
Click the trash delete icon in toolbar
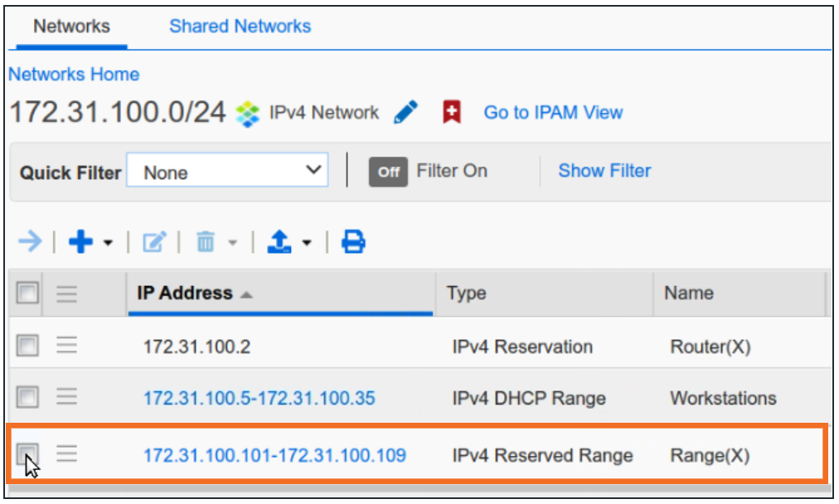coord(206,242)
